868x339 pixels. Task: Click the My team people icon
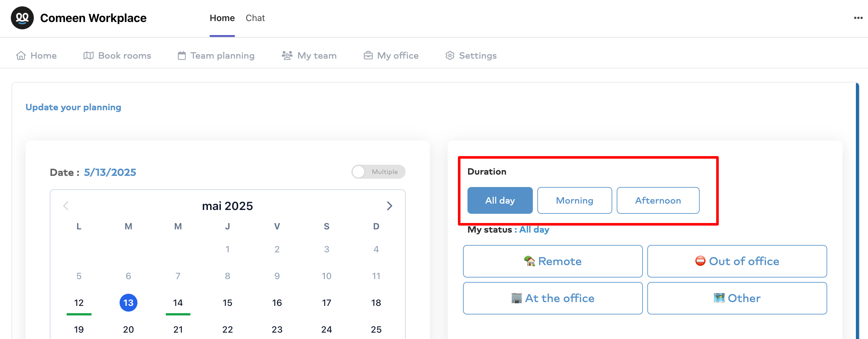tap(287, 55)
